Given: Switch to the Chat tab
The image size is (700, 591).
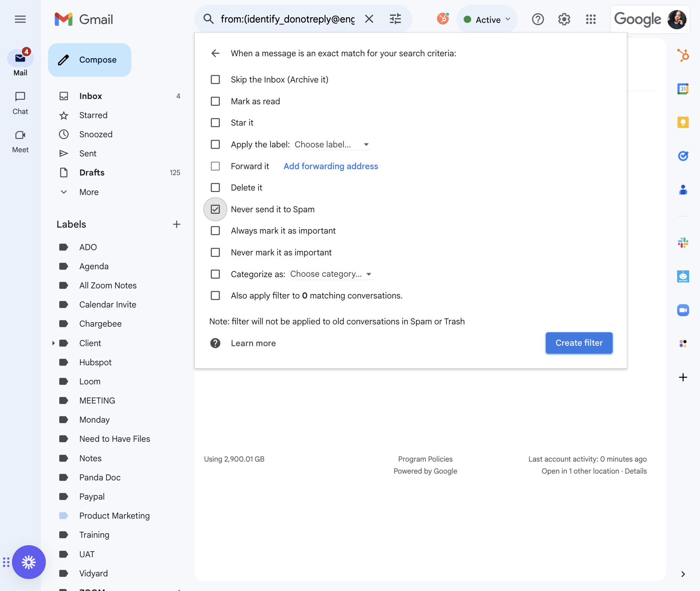Looking at the screenshot, I should tap(20, 103).
